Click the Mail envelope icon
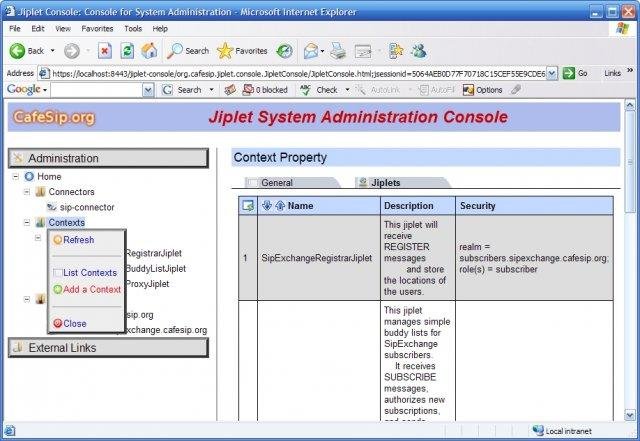 (311, 51)
